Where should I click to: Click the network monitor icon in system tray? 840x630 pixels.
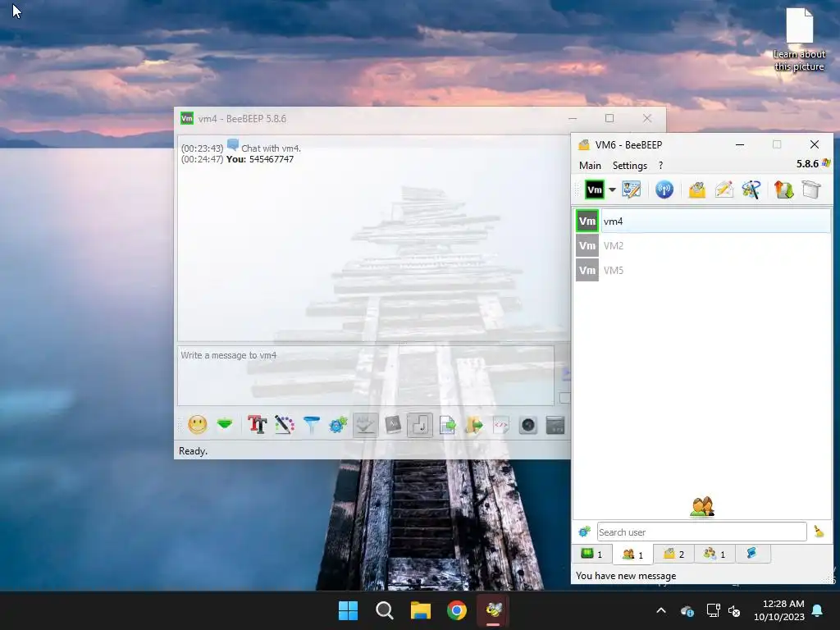tap(713, 610)
